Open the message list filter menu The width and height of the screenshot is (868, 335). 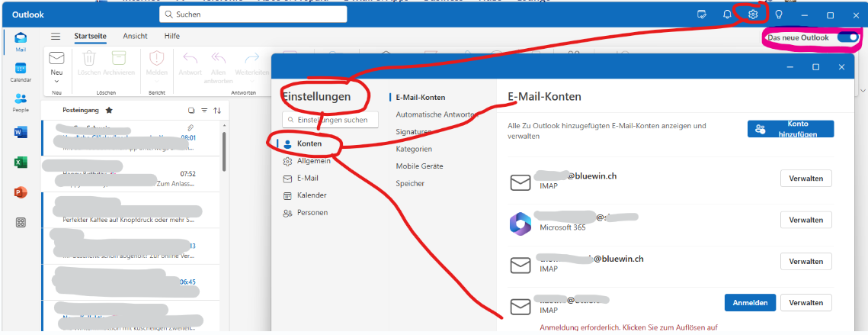[x=204, y=111]
